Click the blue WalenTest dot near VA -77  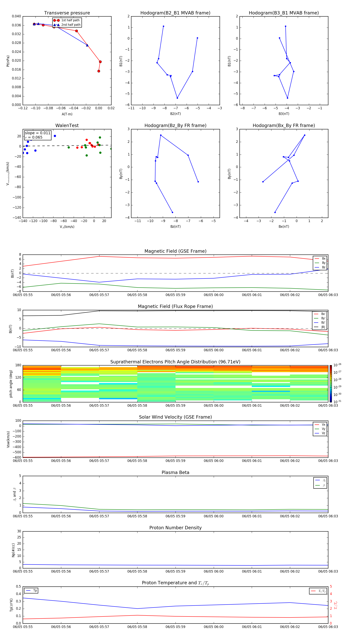coord(55,136)
